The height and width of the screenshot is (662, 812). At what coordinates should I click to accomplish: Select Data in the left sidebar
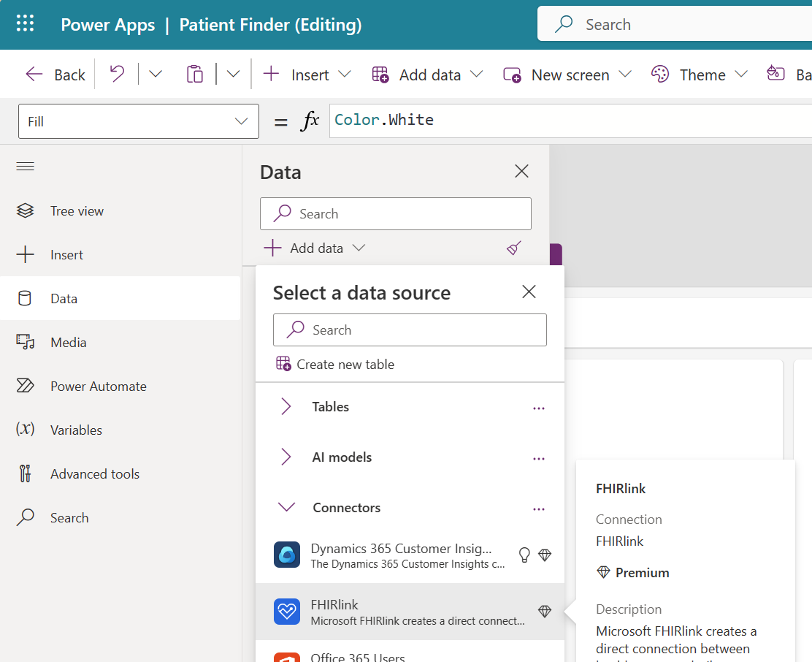tap(120, 298)
